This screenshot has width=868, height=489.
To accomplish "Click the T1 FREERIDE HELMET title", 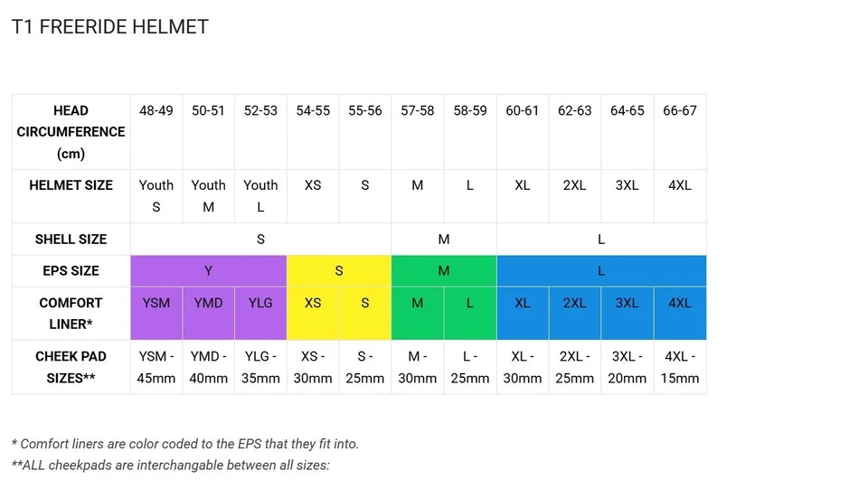I will pos(109,27).
